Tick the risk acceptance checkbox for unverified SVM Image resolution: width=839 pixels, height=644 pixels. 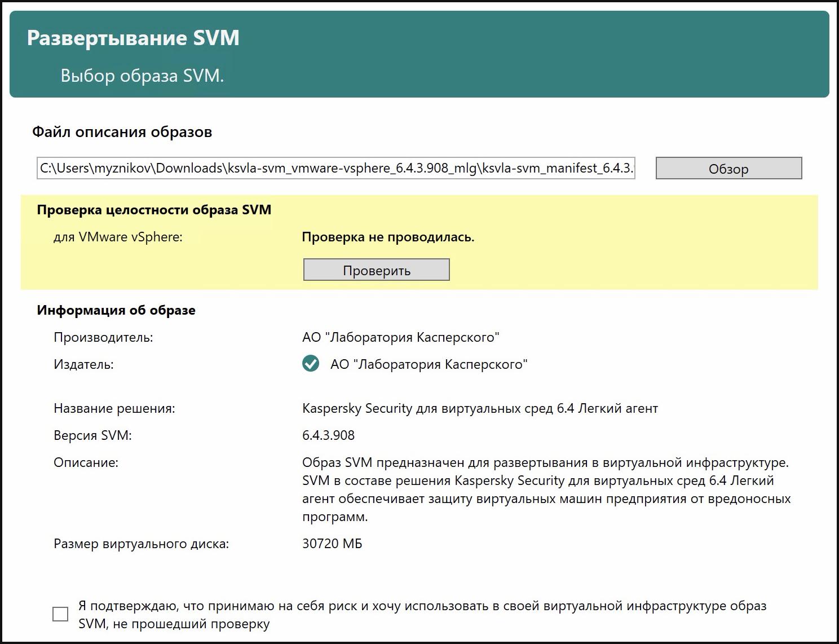(60, 614)
